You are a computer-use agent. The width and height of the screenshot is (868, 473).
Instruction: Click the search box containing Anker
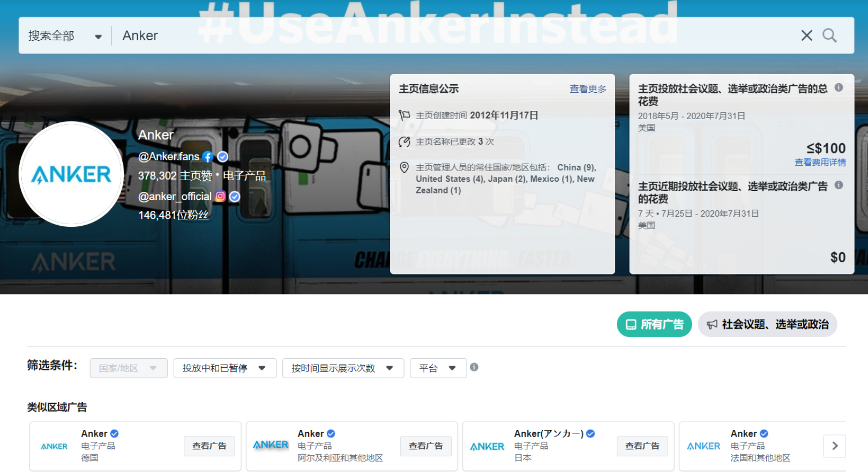pos(455,35)
